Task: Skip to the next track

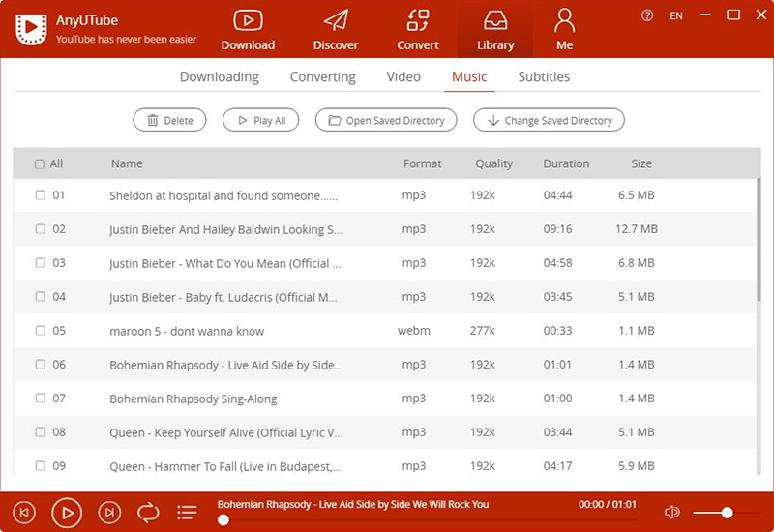Action: coord(109,513)
